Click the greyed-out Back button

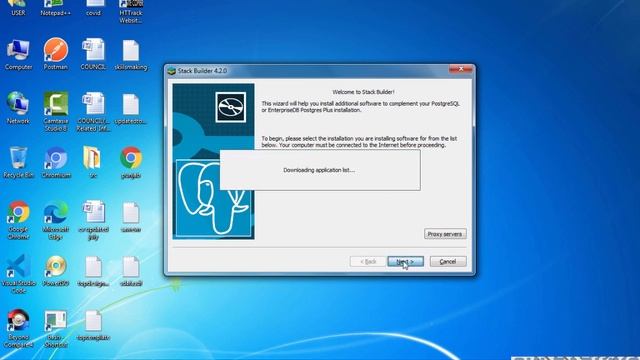point(368,261)
